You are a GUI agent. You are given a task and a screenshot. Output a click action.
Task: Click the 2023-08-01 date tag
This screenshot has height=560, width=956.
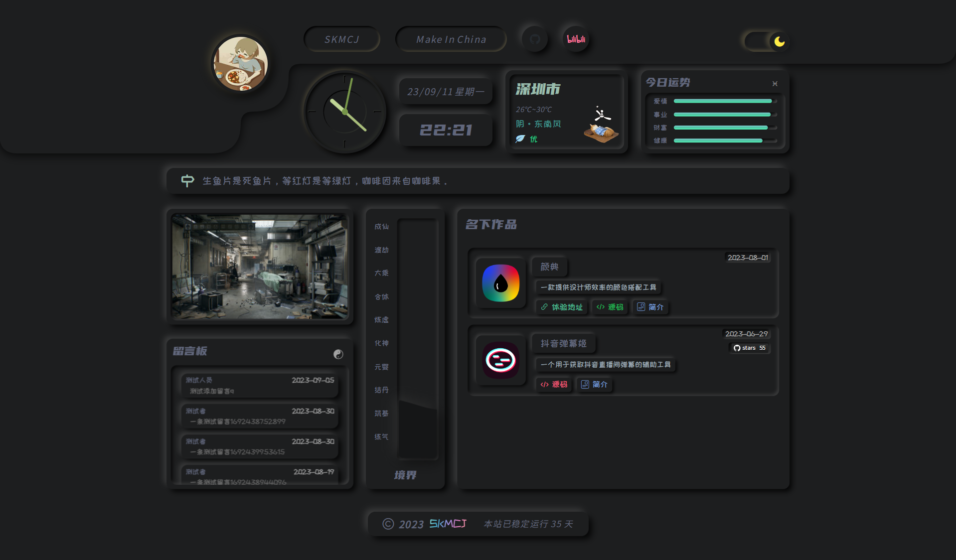coord(748,258)
